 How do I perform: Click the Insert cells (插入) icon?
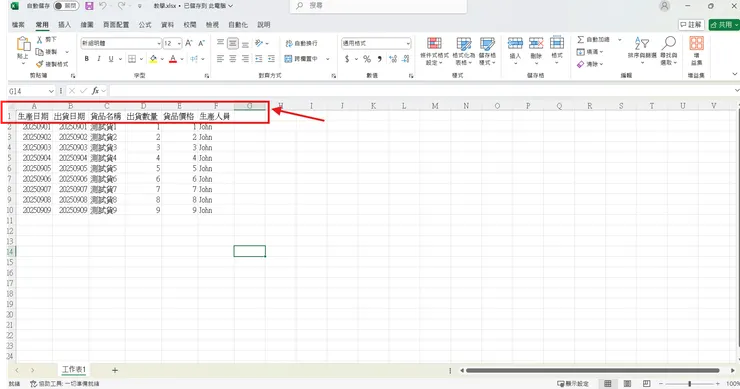pyautogui.click(x=515, y=43)
